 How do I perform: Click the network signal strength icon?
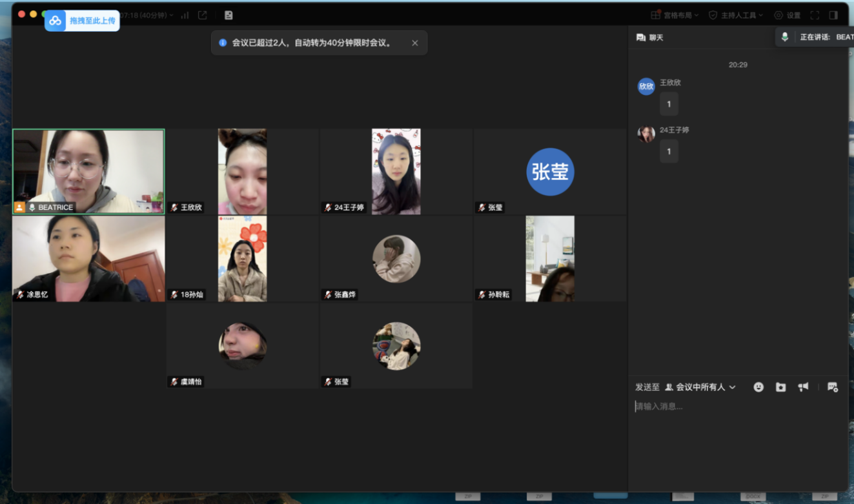(185, 15)
